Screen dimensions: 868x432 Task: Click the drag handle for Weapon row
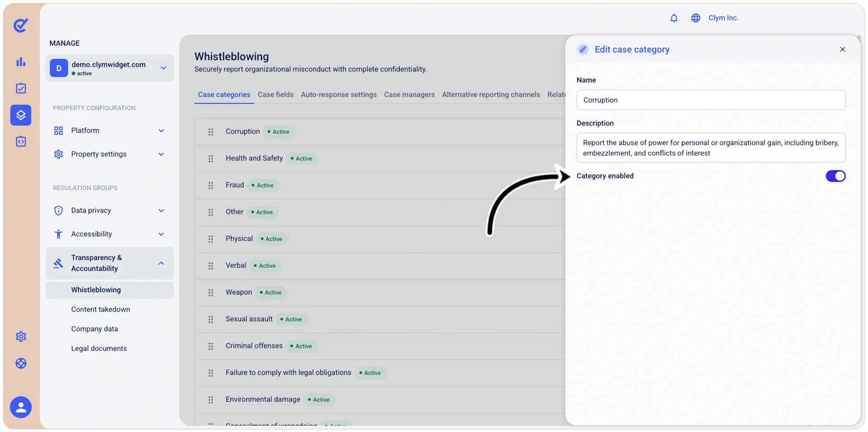(211, 293)
